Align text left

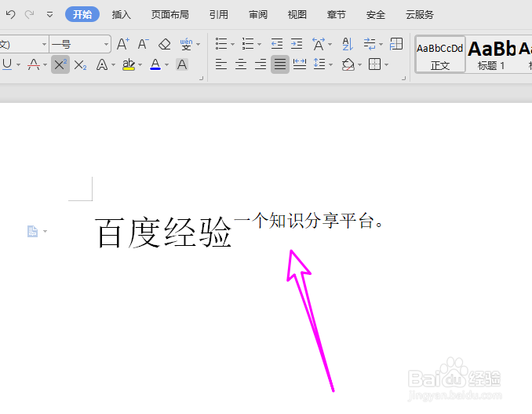click(x=221, y=64)
